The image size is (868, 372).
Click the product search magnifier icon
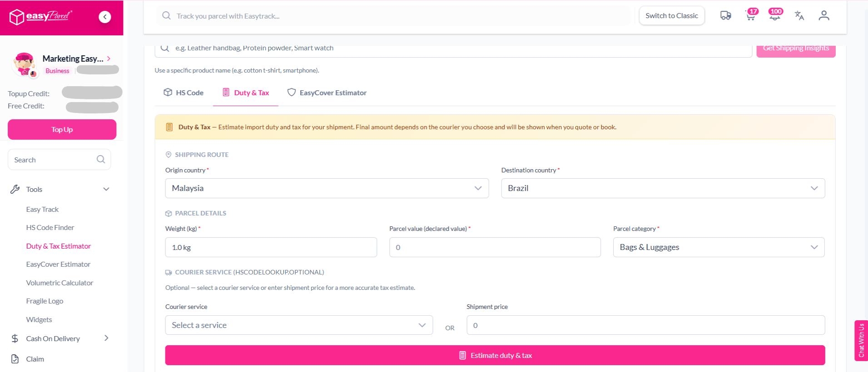[x=165, y=48]
